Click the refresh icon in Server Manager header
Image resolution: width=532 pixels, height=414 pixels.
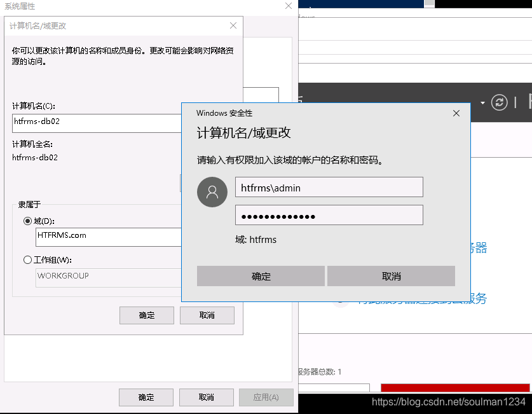click(499, 102)
